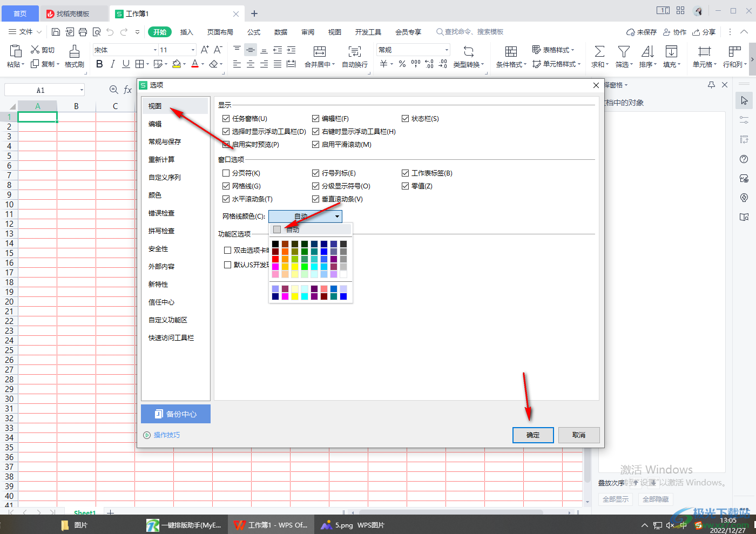The width and height of the screenshot is (756, 534).
Task: Open the 备份中心 button
Action: pyautogui.click(x=175, y=414)
